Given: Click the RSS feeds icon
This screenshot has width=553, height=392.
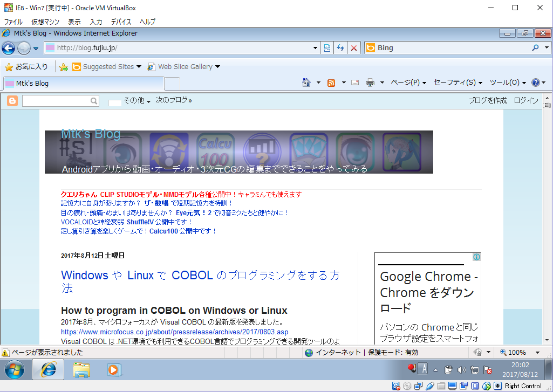Looking at the screenshot, I should 331,83.
